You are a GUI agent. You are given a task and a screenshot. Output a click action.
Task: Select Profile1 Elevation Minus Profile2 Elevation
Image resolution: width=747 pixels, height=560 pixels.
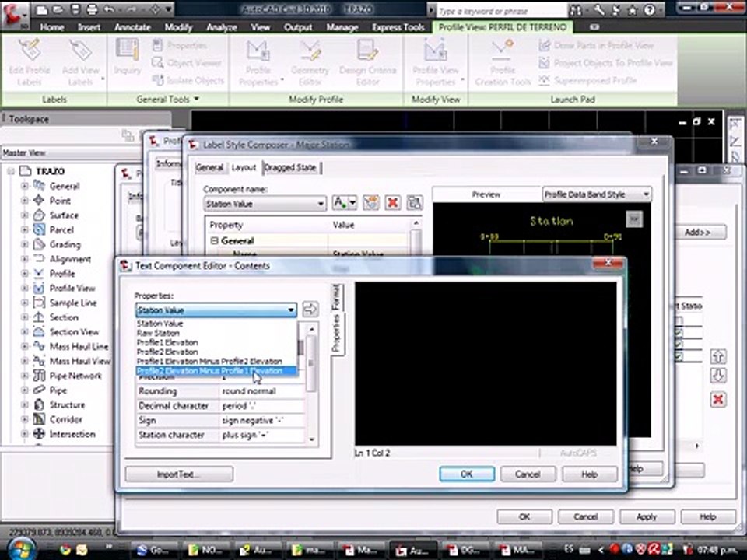(209, 361)
